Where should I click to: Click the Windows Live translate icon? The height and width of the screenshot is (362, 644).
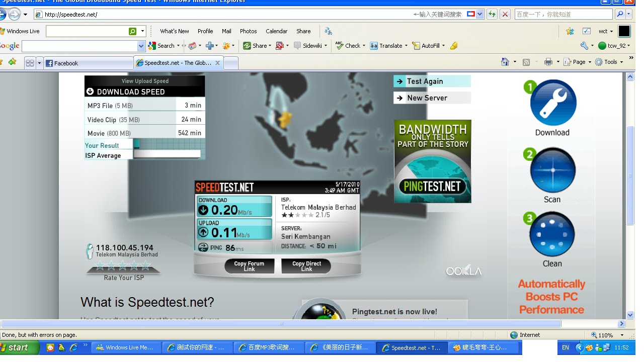pos(328,31)
